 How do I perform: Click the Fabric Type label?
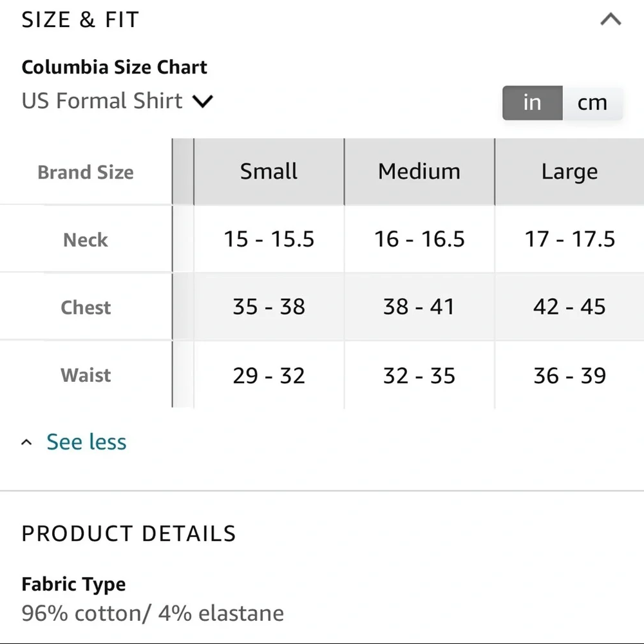73,584
